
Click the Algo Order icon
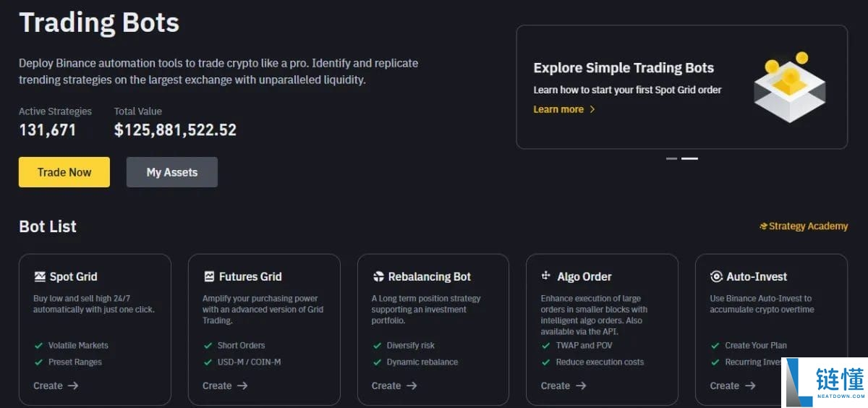coord(546,276)
